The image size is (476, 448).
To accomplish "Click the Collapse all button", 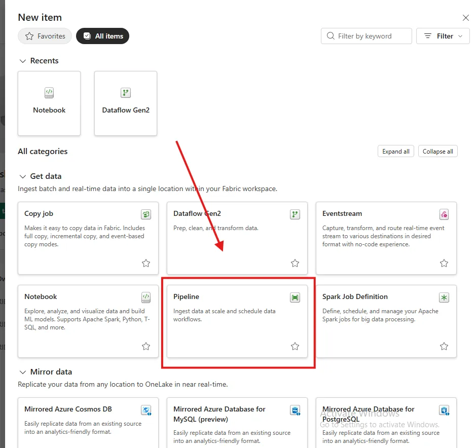I will pyautogui.click(x=438, y=151).
